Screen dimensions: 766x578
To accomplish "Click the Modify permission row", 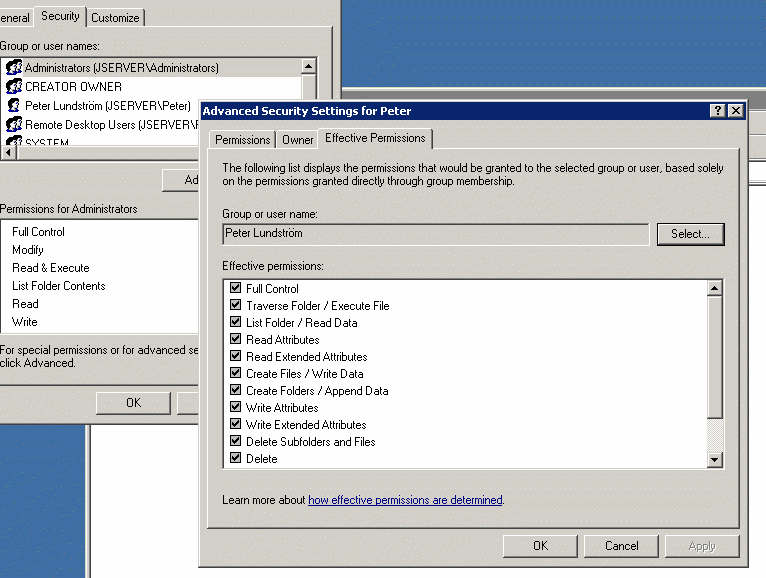I will tap(28, 250).
